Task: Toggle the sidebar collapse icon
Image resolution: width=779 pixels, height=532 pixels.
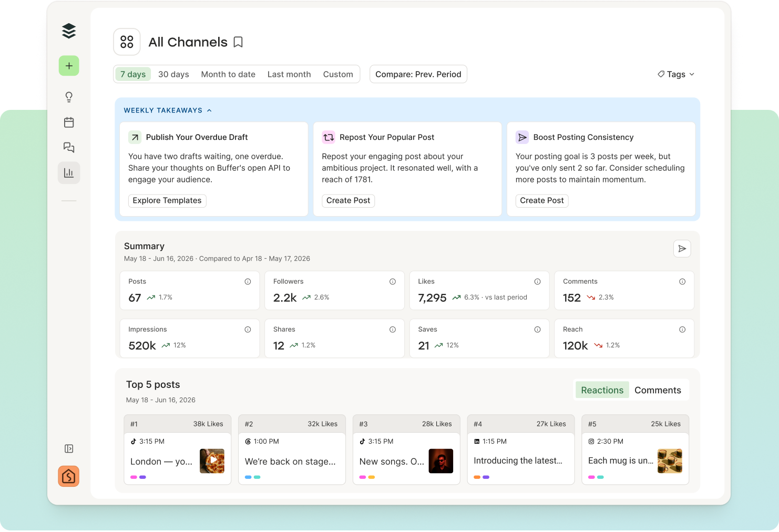Action: click(69, 448)
